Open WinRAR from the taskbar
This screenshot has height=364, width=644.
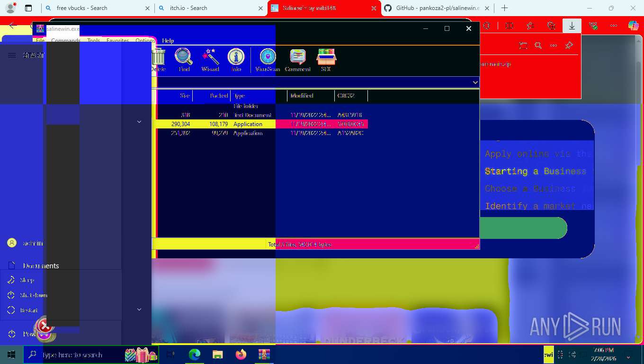coord(264,355)
